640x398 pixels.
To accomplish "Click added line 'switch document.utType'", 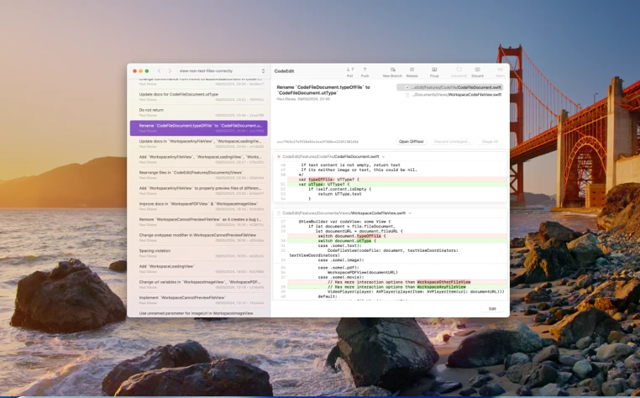I will click(398, 241).
